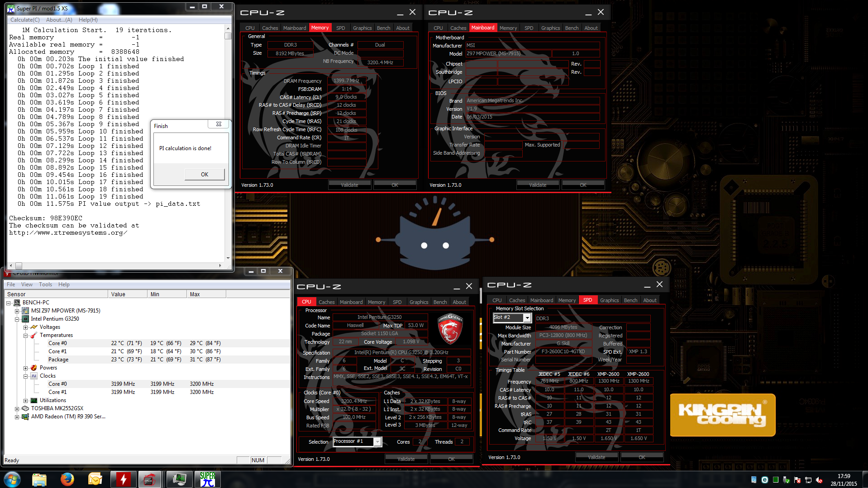Viewport: 868px width, 488px height.
Task: Open the Processor #1 selection dropdown
Action: click(x=377, y=442)
